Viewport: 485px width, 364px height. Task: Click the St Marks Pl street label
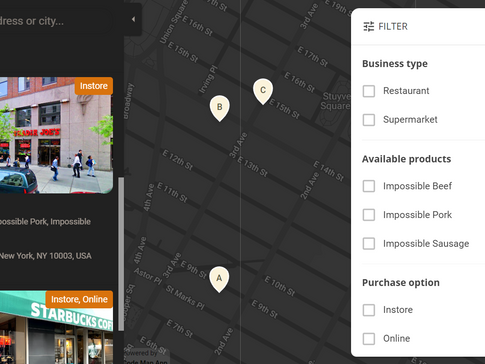(185, 298)
